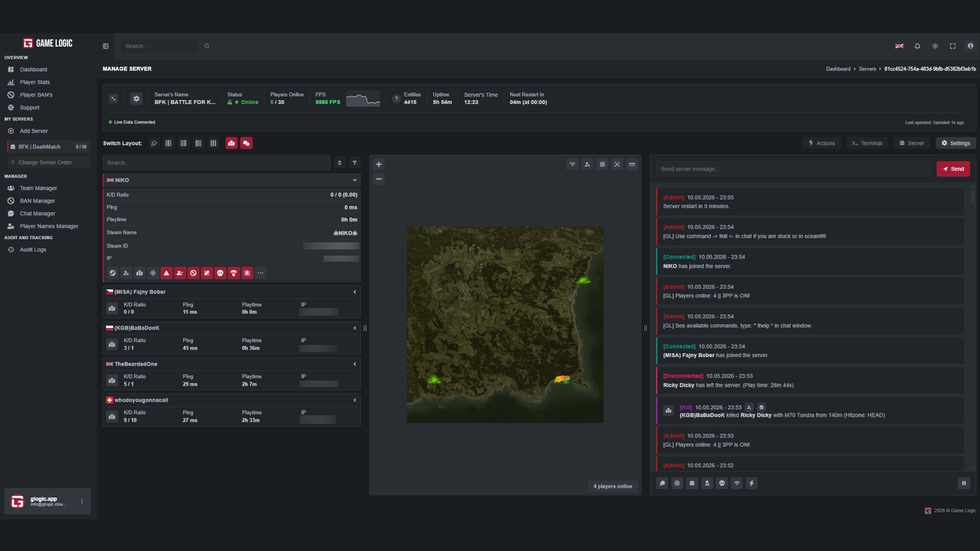Open the user account avatar icon
This screenshot has width=980, height=551.
coord(970,46)
